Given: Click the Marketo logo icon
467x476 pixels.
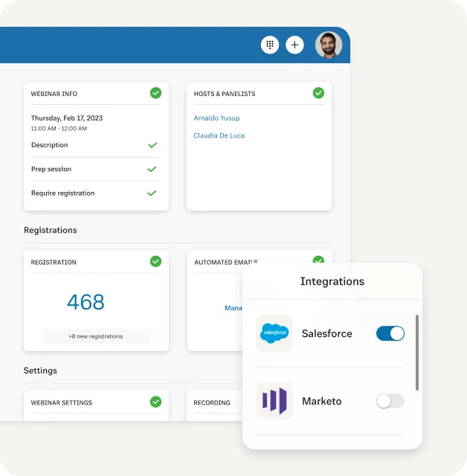Looking at the screenshot, I should coord(274,402).
